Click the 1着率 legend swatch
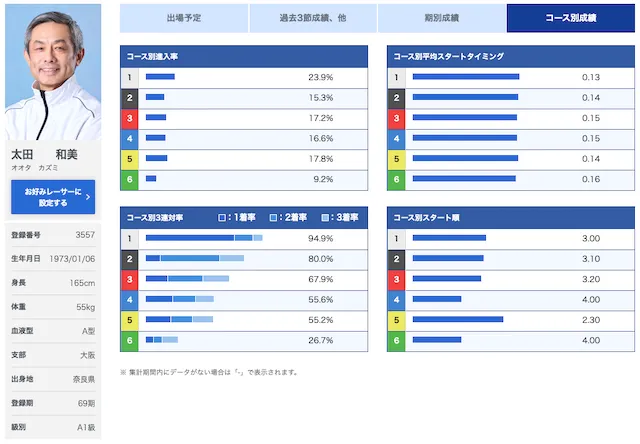 222,218
